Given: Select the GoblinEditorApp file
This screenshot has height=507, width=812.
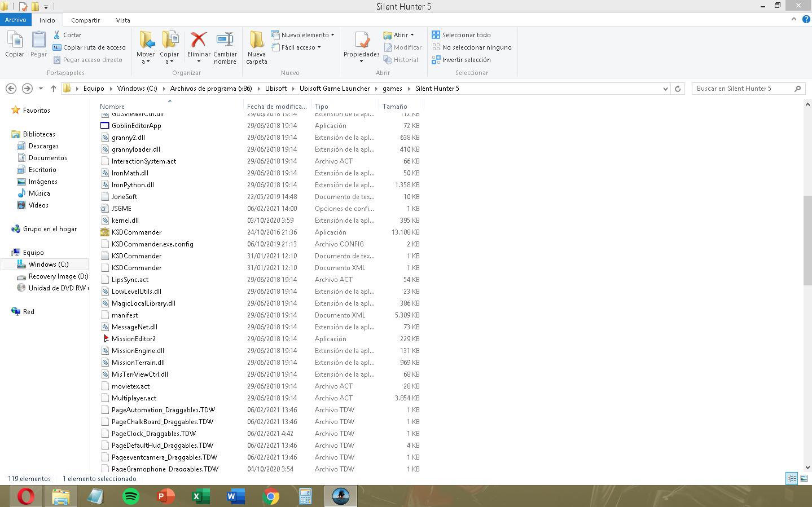Looking at the screenshot, I should 137,126.
